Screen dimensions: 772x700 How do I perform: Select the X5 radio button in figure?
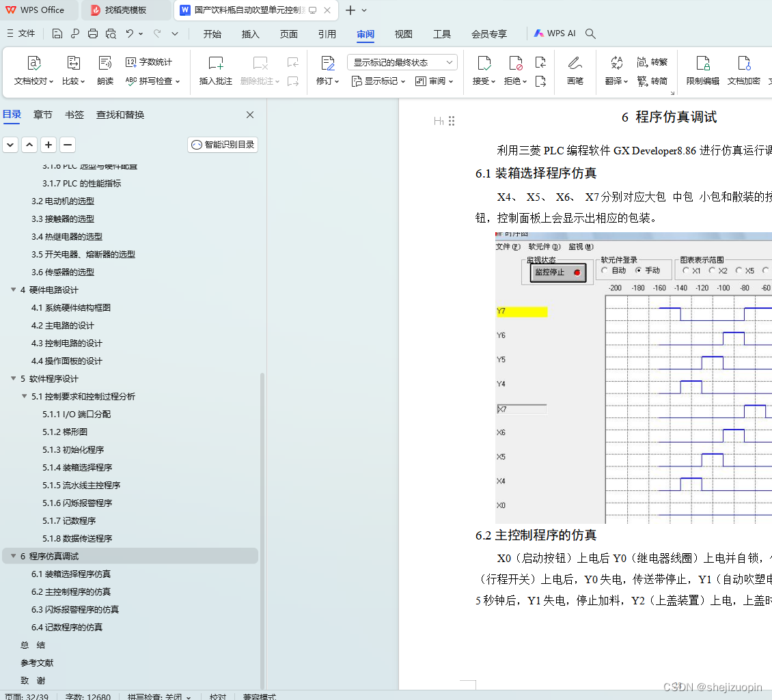click(x=739, y=270)
